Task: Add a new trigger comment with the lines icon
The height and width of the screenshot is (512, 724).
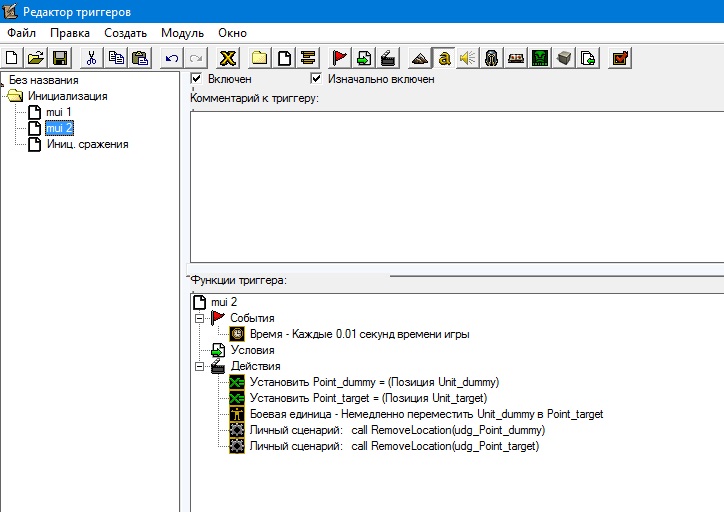Action: tap(308, 58)
